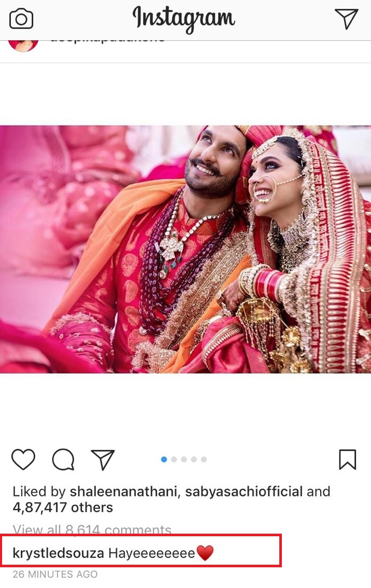371x588 pixels.
Task: Expand View all 8,614 comments
Action: click(x=92, y=529)
